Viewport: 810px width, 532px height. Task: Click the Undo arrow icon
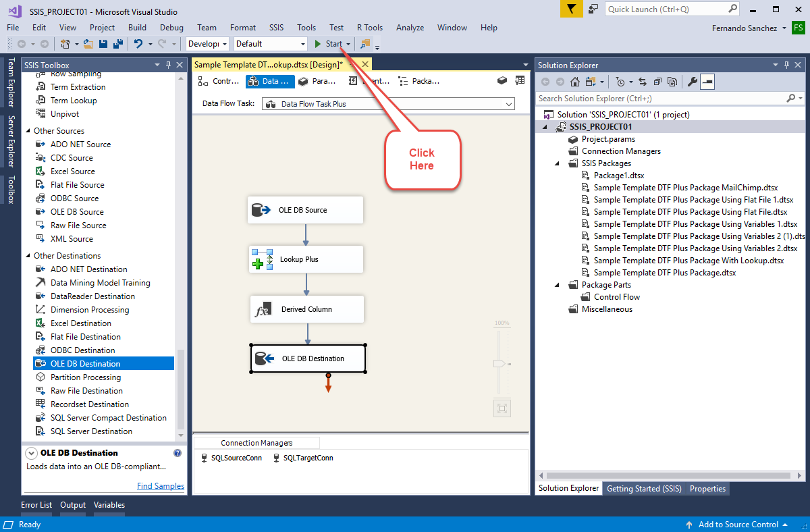pyautogui.click(x=138, y=44)
